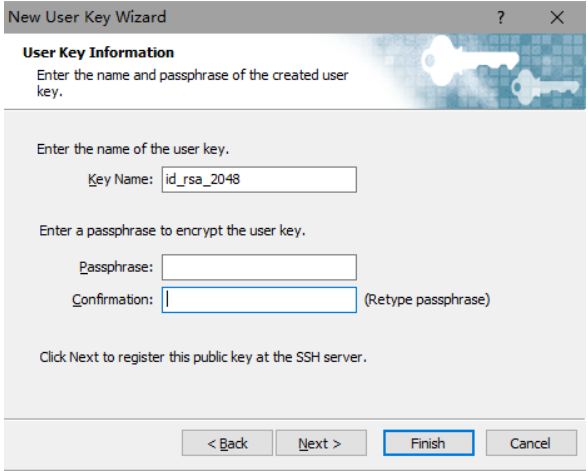This screenshot has height=471, width=588.
Task: Click the Passphrase label text
Action: point(116,267)
